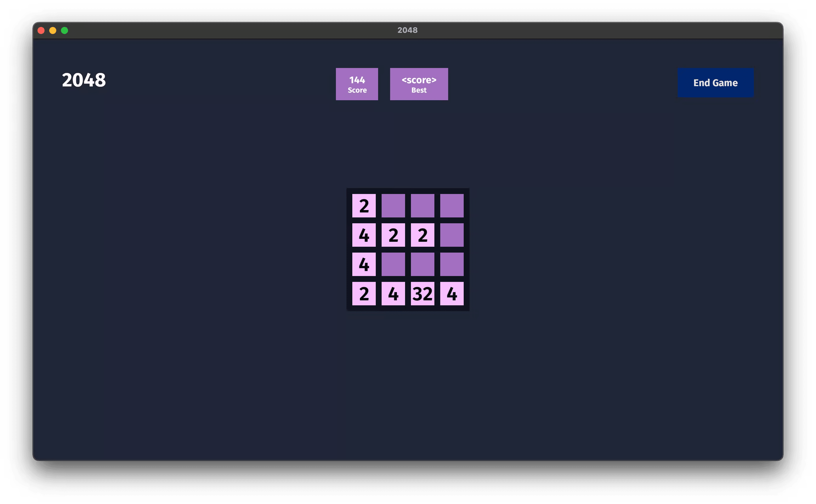Screen dimensions: 816x504
Task: Click the 4 tile in the second row
Action: click(x=364, y=235)
